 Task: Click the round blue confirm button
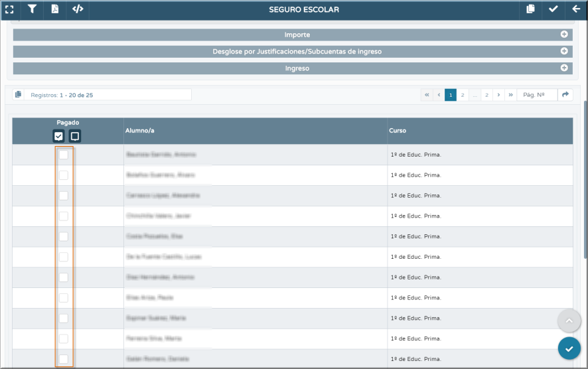pyautogui.click(x=569, y=348)
